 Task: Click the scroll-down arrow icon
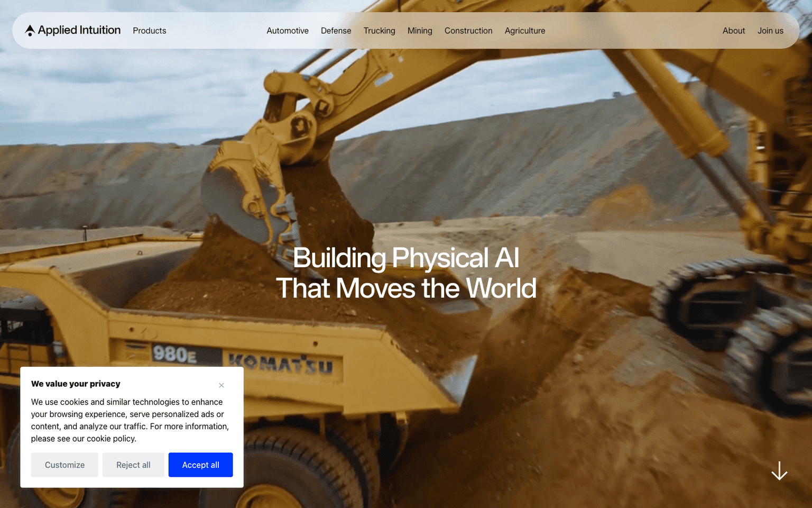pos(779,470)
